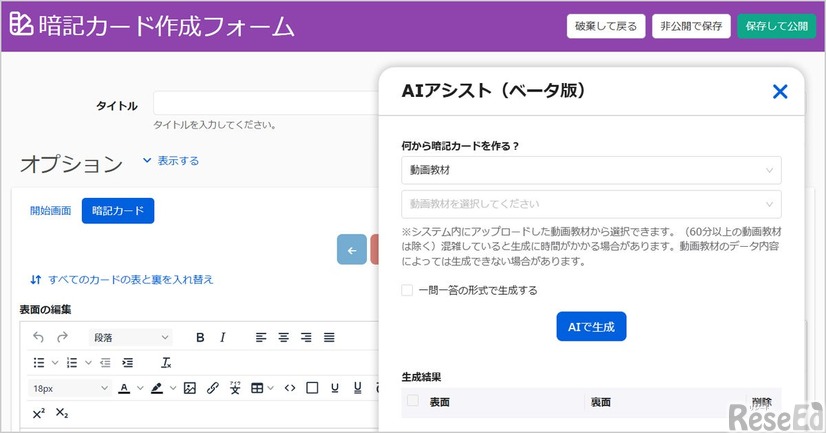Expand bulleted list style options arrow

point(55,362)
